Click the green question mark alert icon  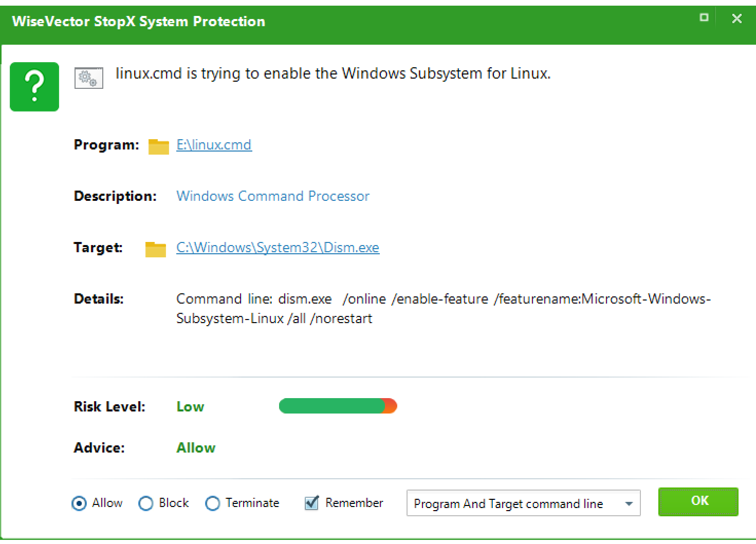click(x=34, y=87)
